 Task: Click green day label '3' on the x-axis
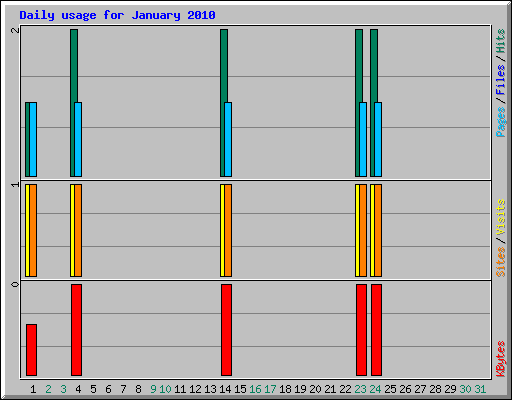[63, 389]
